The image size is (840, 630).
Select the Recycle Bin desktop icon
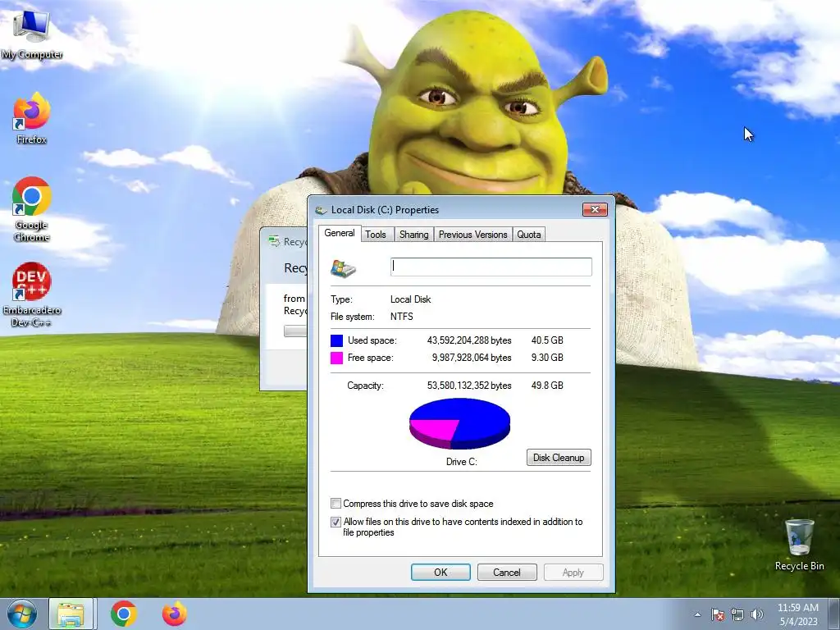point(799,544)
